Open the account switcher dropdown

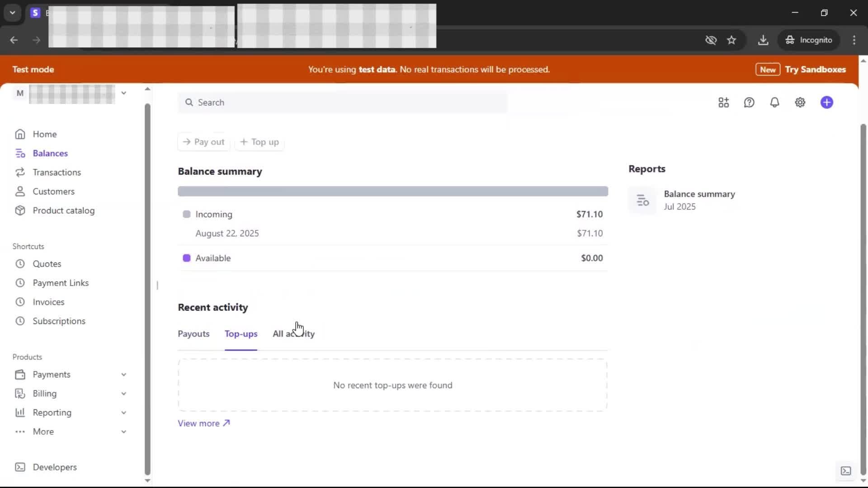point(123,93)
